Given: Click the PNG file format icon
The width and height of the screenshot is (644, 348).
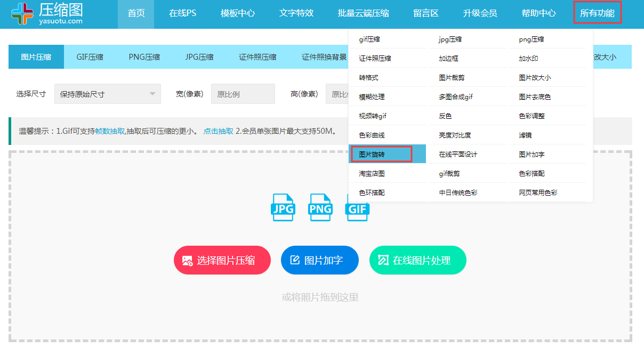Looking at the screenshot, I should pyautogui.click(x=320, y=207).
